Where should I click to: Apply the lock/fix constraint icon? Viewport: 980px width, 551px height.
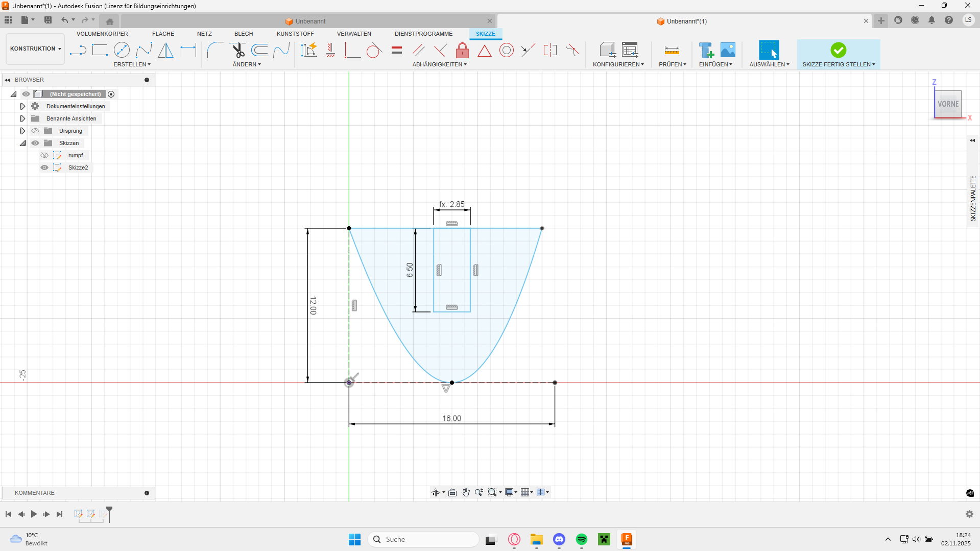coord(462,50)
